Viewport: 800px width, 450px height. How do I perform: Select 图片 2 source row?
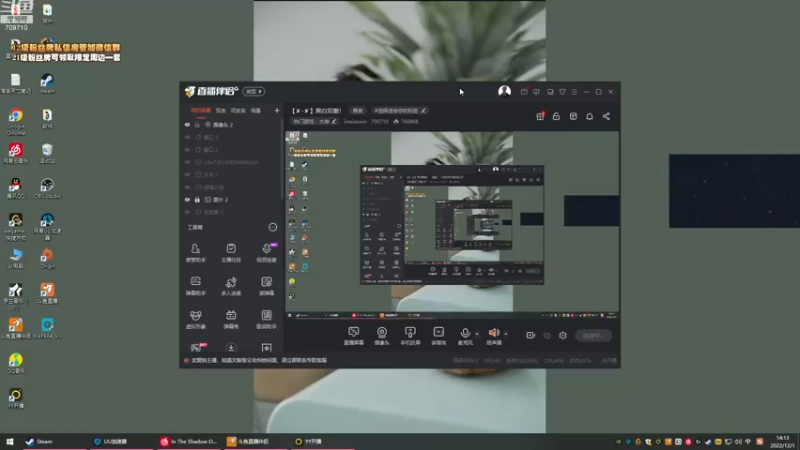pos(232,199)
